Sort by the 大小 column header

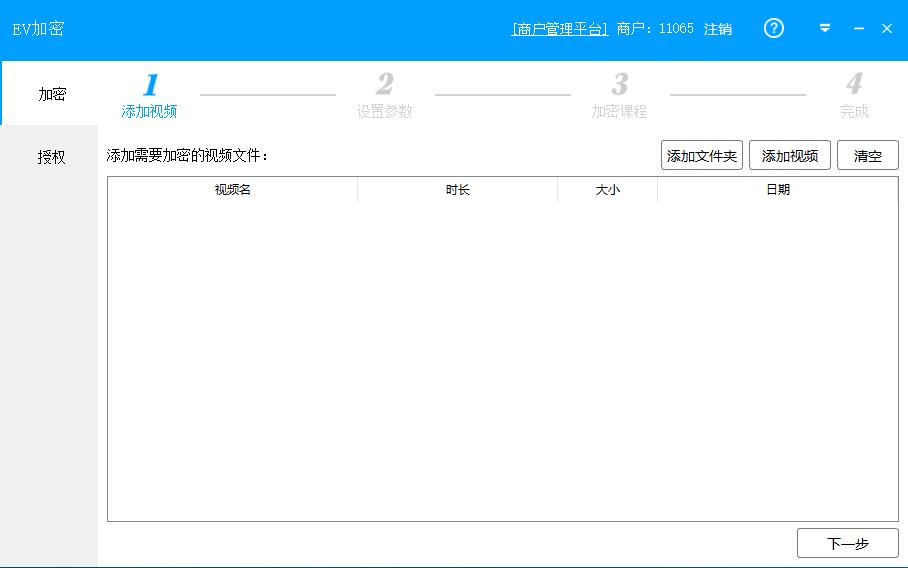[607, 190]
